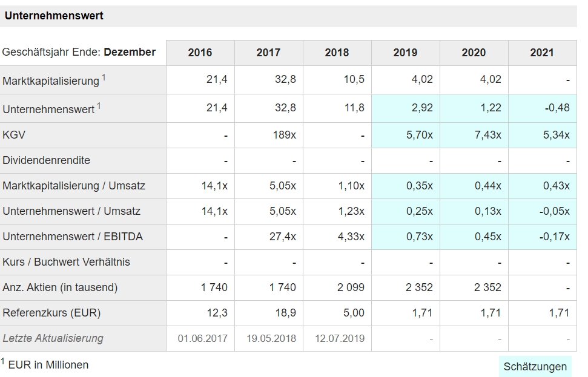Click the 2021 column header
Screen dimensions: 588x377
(x=542, y=53)
